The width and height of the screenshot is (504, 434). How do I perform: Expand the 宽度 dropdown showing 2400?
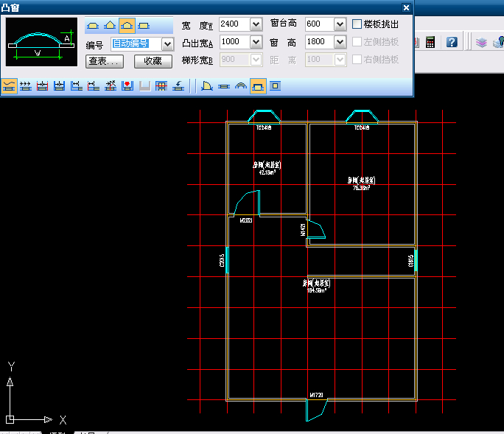[x=256, y=24]
